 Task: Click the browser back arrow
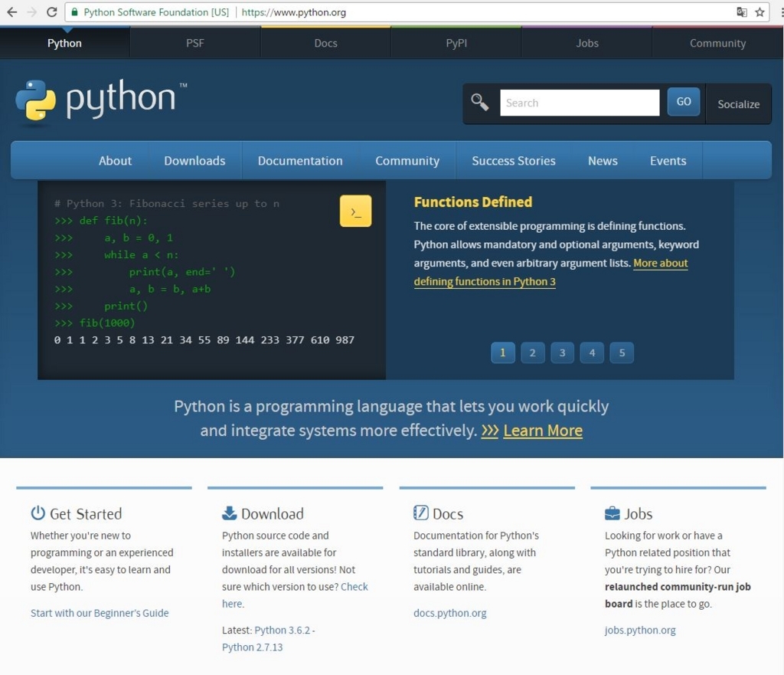(12, 12)
